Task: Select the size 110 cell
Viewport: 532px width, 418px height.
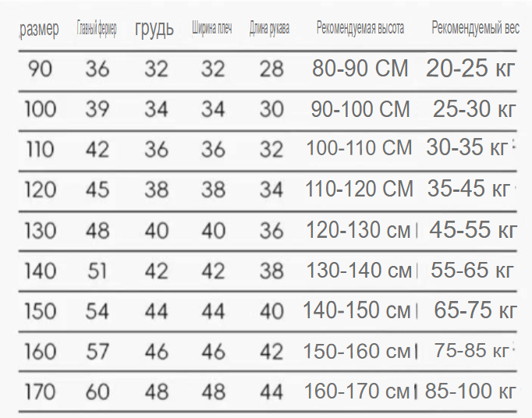Action: click(40, 149)
